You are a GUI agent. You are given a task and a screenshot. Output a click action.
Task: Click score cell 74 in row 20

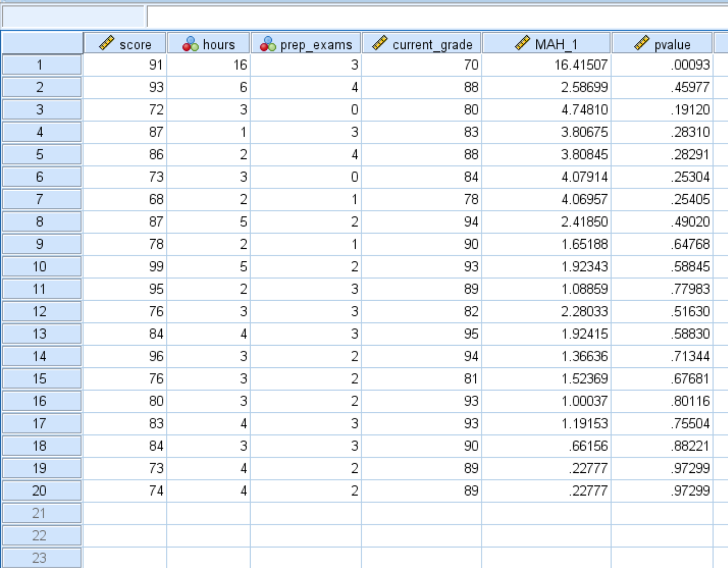125,491
